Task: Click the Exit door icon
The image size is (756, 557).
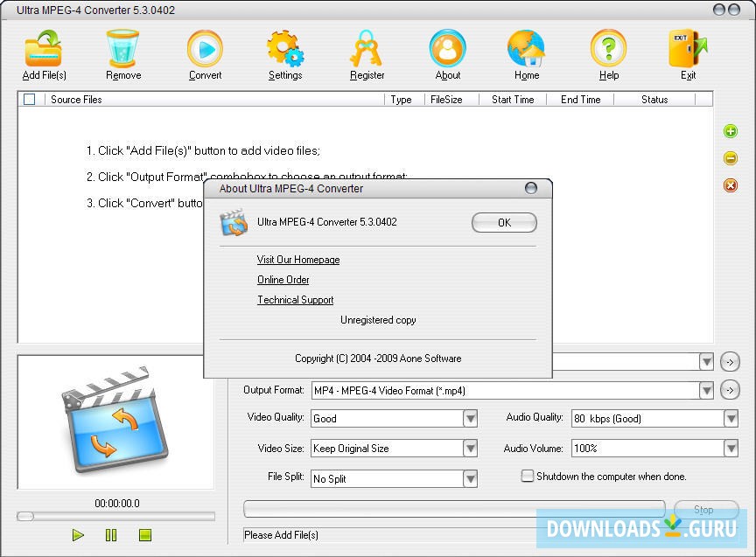Action: tap(688, 48)
